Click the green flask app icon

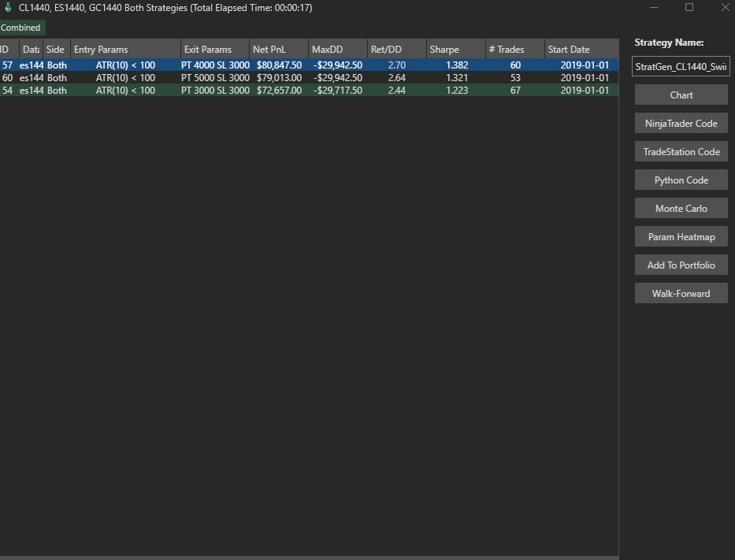point(8,8)
